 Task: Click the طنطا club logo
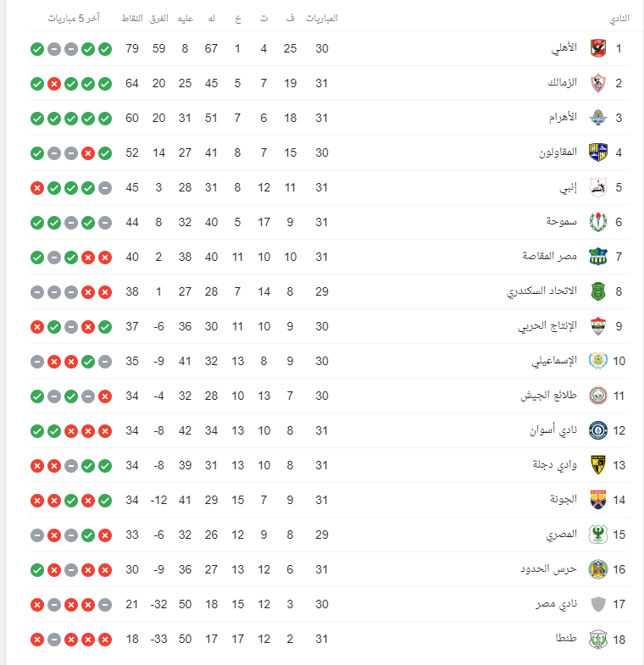[x=598, y=639]
